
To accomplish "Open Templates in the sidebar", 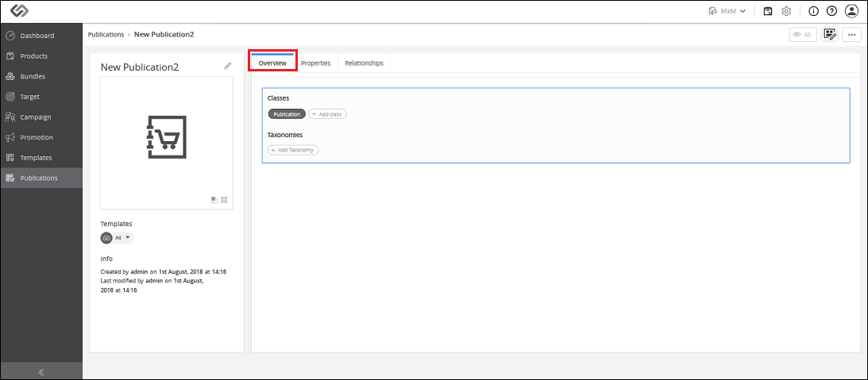I will (x=41, y=158).
